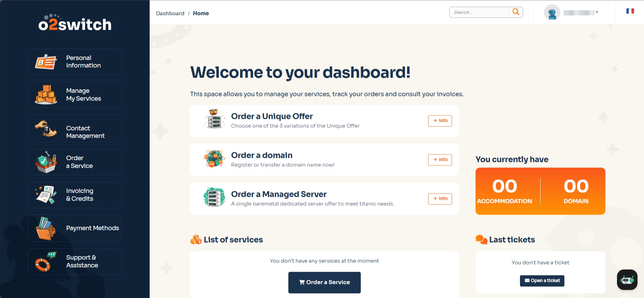Click the crowned server Unique Offer icon
This screenshot has width=644, height=298.
[214, 119]
